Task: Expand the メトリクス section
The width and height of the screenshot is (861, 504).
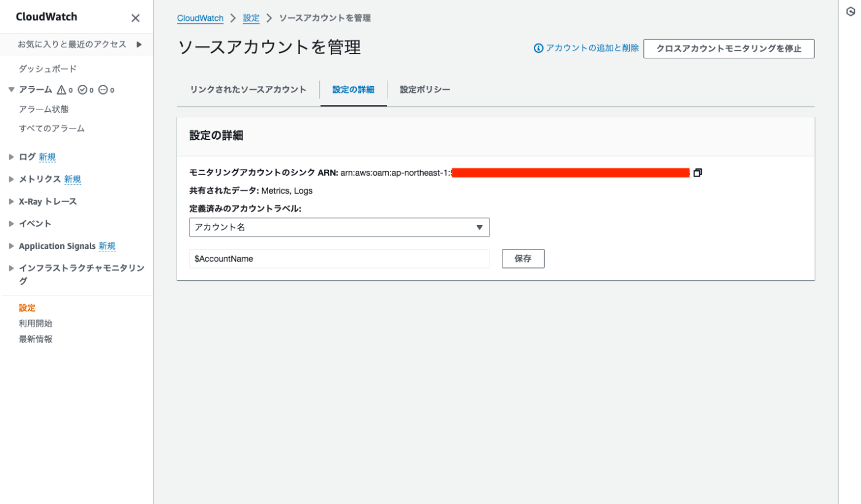Action: pyautogui.click(x=11, y=179)
